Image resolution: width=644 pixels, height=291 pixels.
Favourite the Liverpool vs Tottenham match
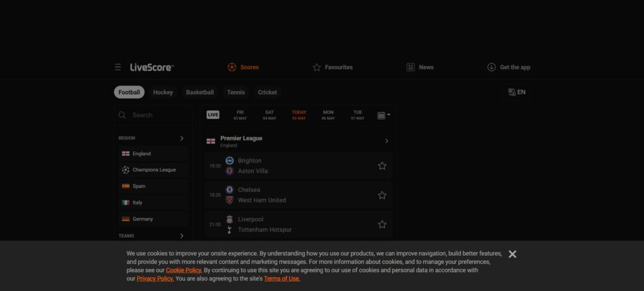pyautogui.click(x=382, y=224)
